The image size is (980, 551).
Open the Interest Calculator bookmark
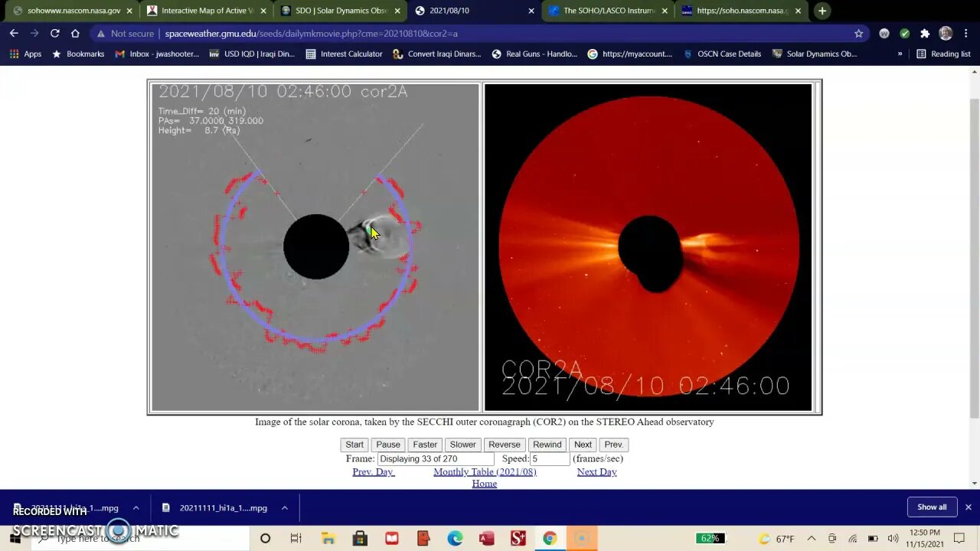(x=344, y=54)
